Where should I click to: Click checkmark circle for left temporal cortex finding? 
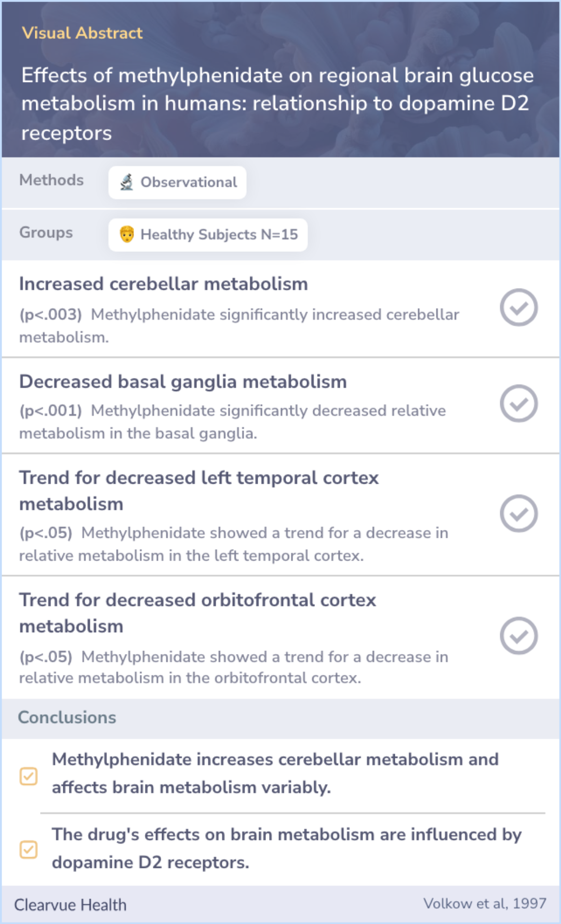coord(518,513)
